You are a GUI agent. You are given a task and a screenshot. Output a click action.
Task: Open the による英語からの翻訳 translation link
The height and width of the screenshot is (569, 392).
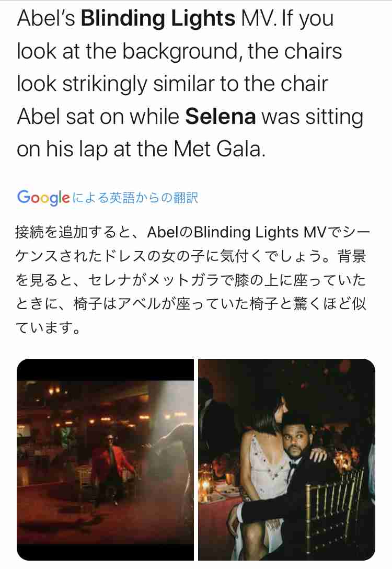tap(135, 198)
